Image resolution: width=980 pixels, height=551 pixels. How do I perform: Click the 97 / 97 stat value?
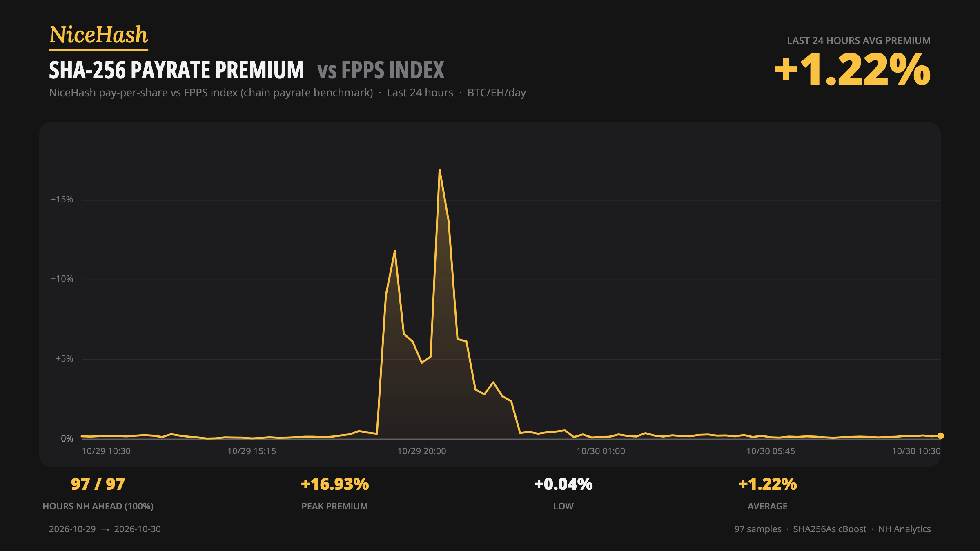98,484
